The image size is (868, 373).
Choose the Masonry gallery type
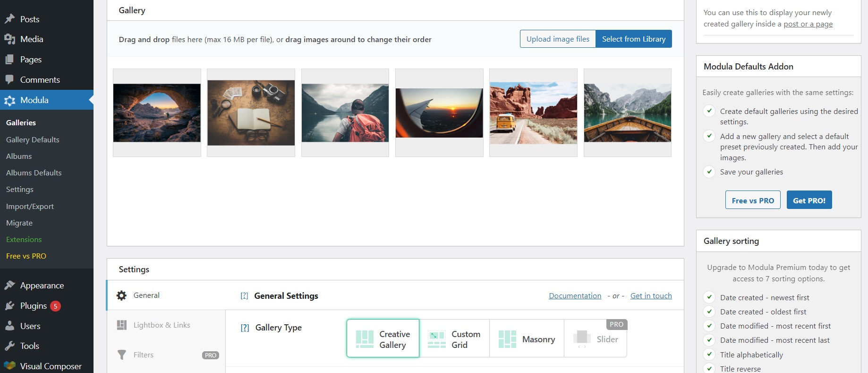coord(527,339)
